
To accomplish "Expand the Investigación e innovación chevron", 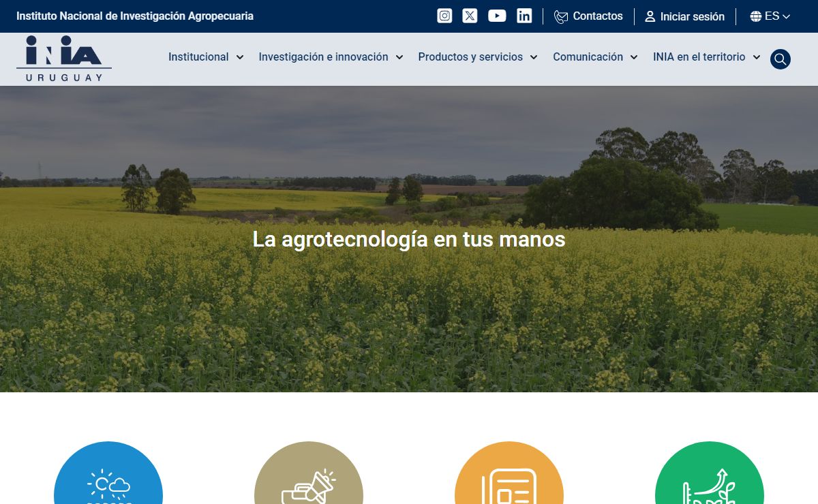I will (399, 57).
